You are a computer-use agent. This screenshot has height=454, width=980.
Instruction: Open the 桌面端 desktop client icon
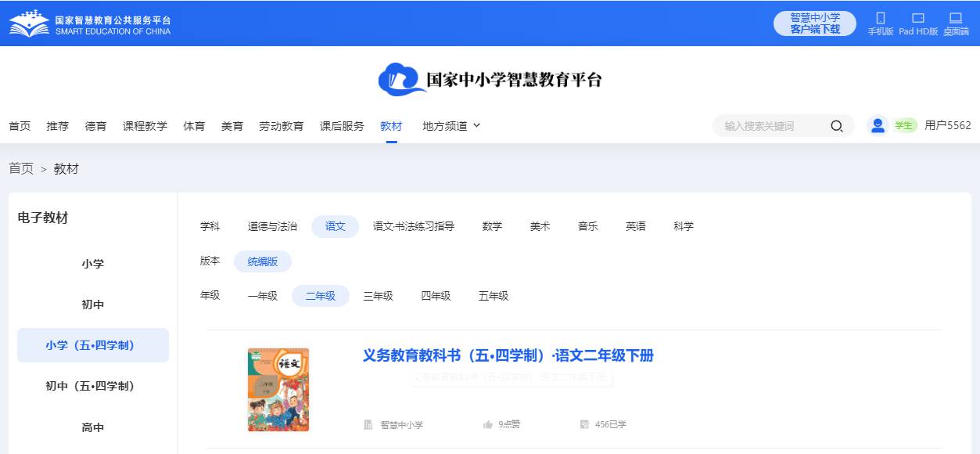coord(956,18)
